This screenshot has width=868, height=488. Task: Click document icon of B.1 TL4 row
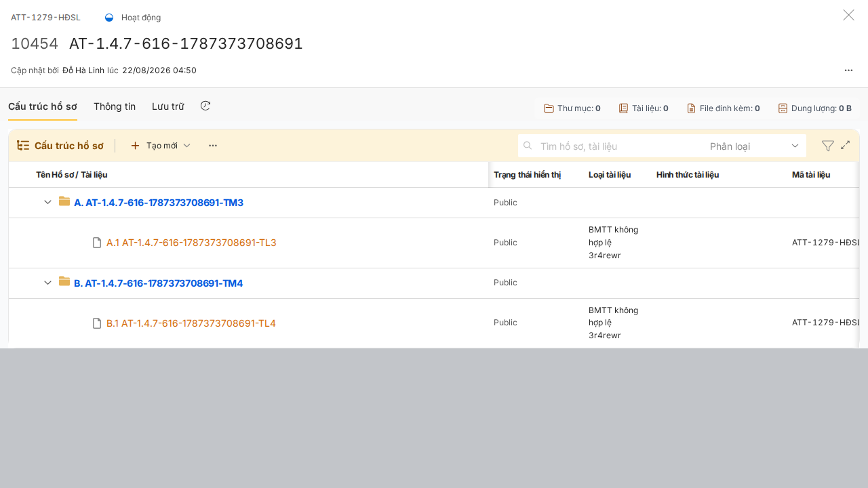[x=97, y=323]
